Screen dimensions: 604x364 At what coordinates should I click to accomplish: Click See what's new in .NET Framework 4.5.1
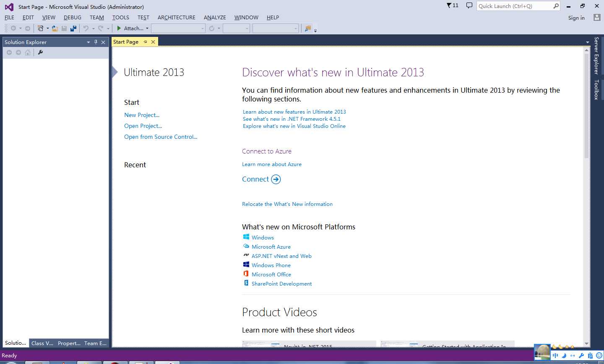coord(292,119)
